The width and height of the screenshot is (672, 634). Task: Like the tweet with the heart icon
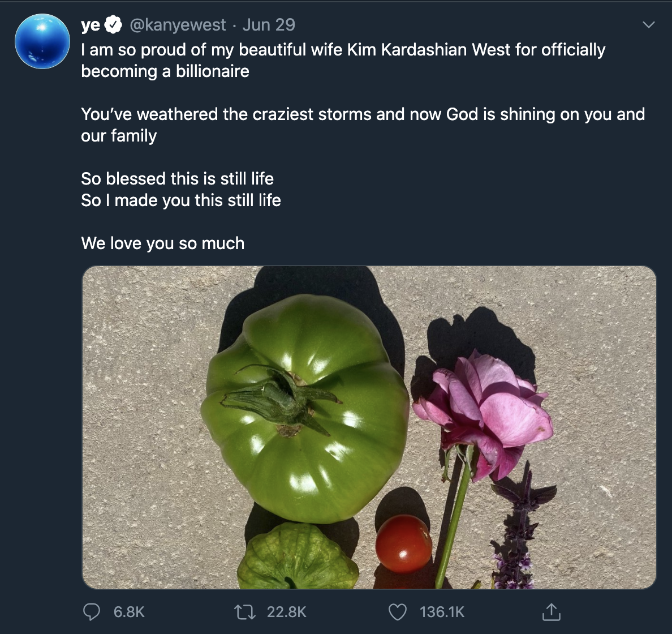coord(398,611)
